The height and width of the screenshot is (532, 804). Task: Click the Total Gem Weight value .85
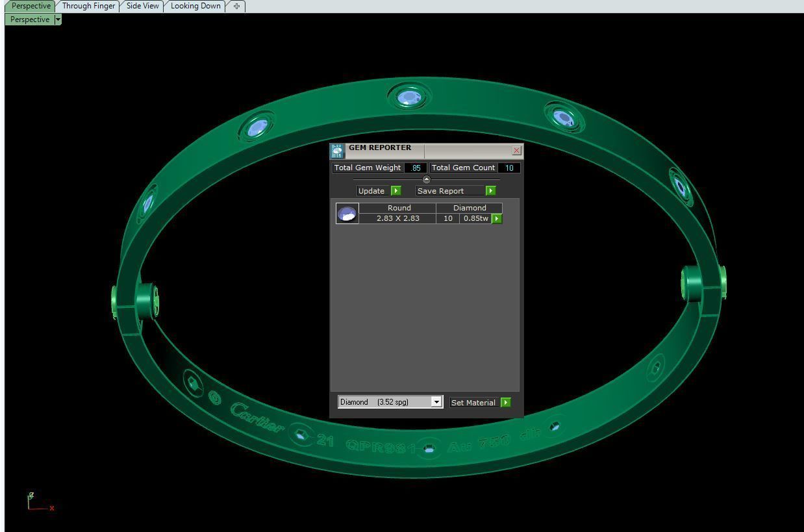coord(416,168)
